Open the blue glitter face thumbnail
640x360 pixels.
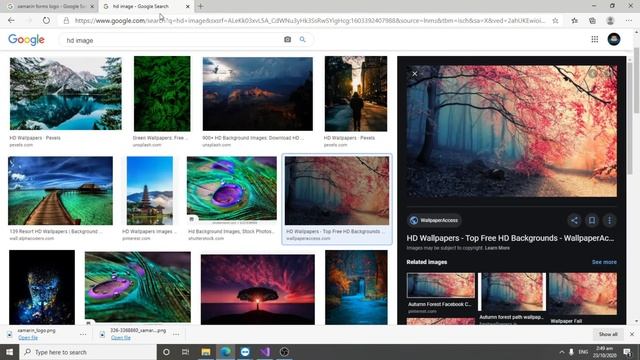42,287
